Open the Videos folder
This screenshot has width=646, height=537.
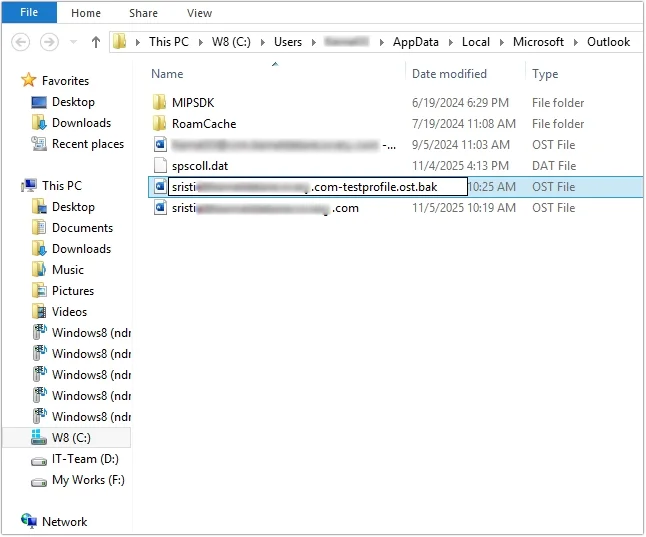[x=69, y=312]
